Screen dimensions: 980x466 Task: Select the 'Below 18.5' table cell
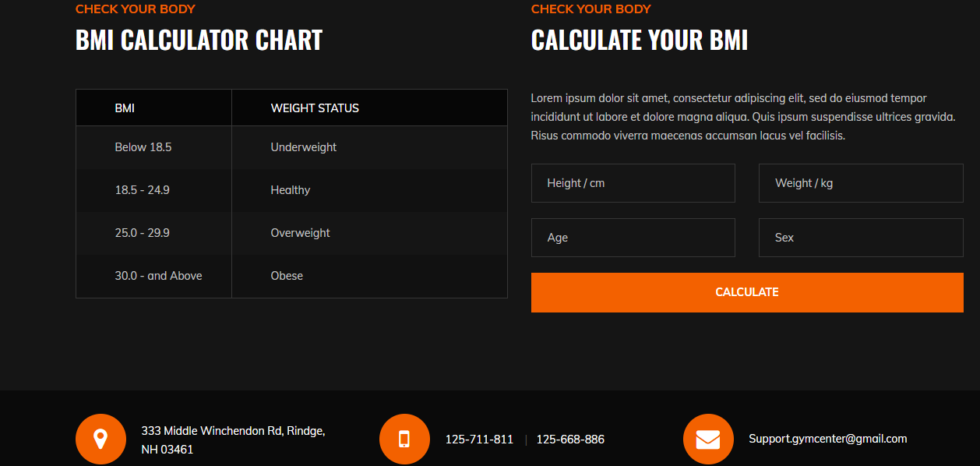click(x=143, y=147)
